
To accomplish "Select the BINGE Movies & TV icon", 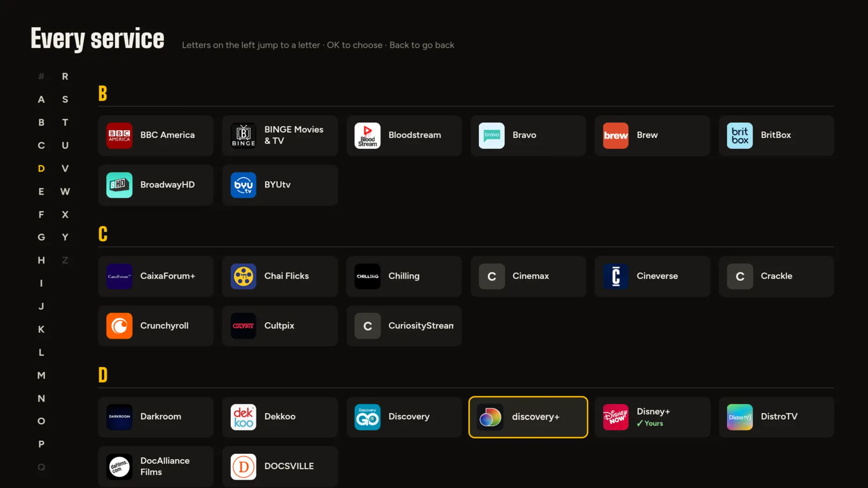I will click(x=243, y=136).
